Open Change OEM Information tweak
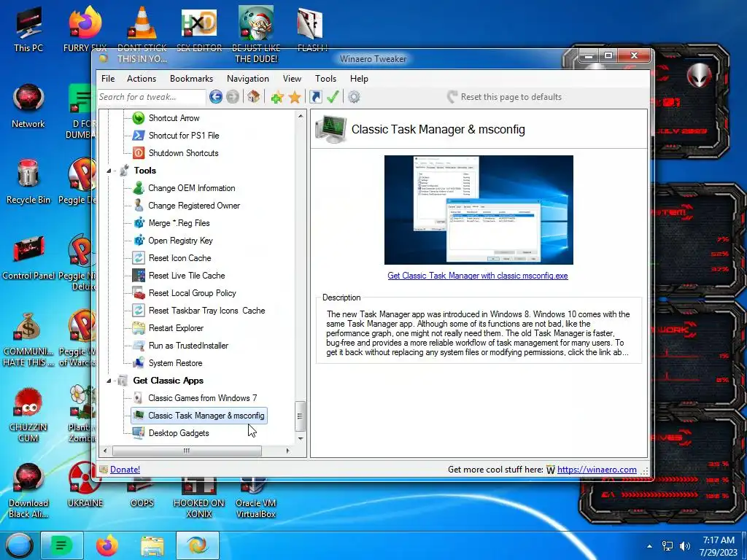 (x=192, y=188)
